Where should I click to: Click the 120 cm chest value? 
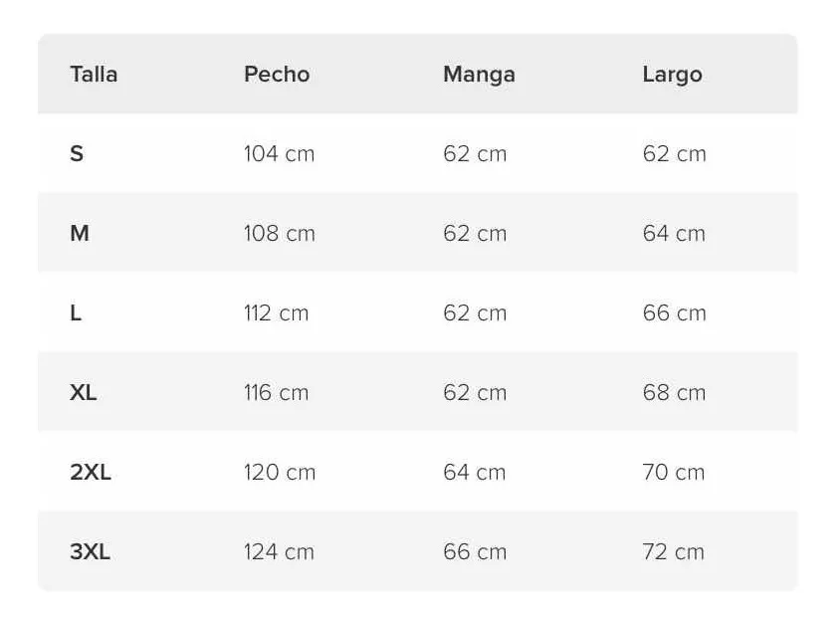coord(280,472)
